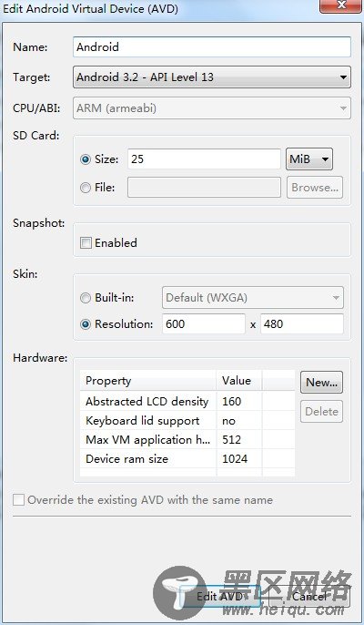Close the Edit AVD dialog window
The height and width of the screenshot is (625, 364).
tap(341, 5)
